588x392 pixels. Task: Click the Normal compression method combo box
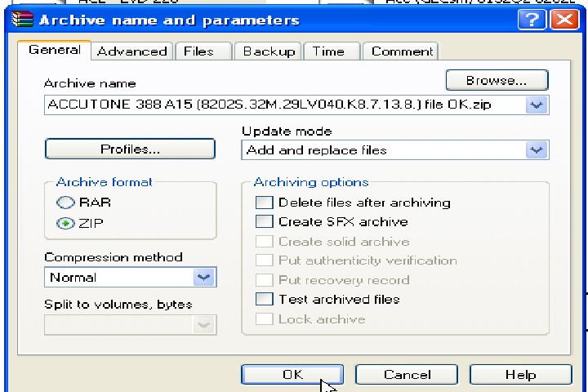click(x=131, y=278)
